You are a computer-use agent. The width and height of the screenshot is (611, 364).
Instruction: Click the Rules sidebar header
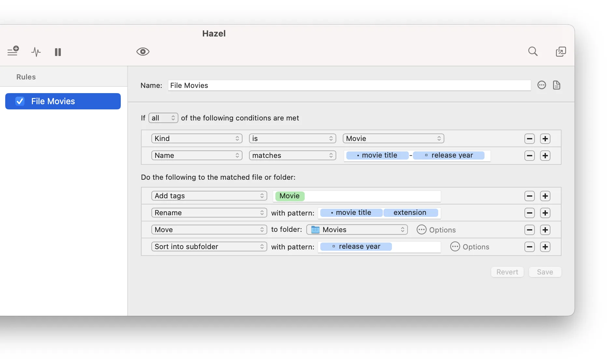point(26,77)
